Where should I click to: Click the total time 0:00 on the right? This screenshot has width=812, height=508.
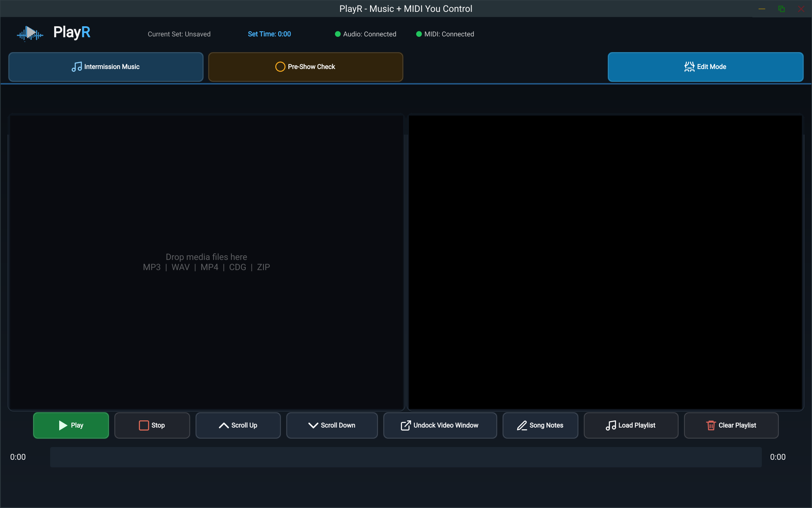(x=778, y=457)
